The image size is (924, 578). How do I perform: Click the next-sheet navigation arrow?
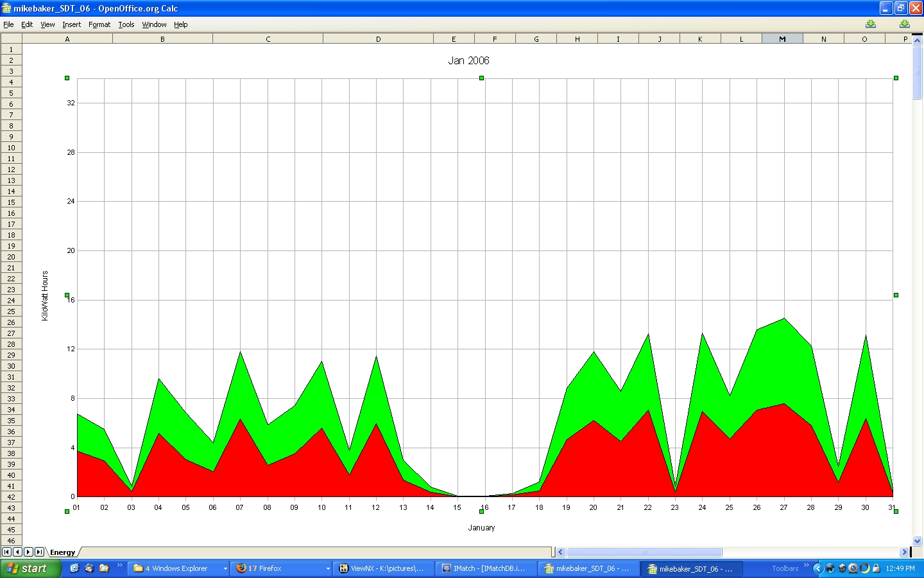[x=28, y=552]
